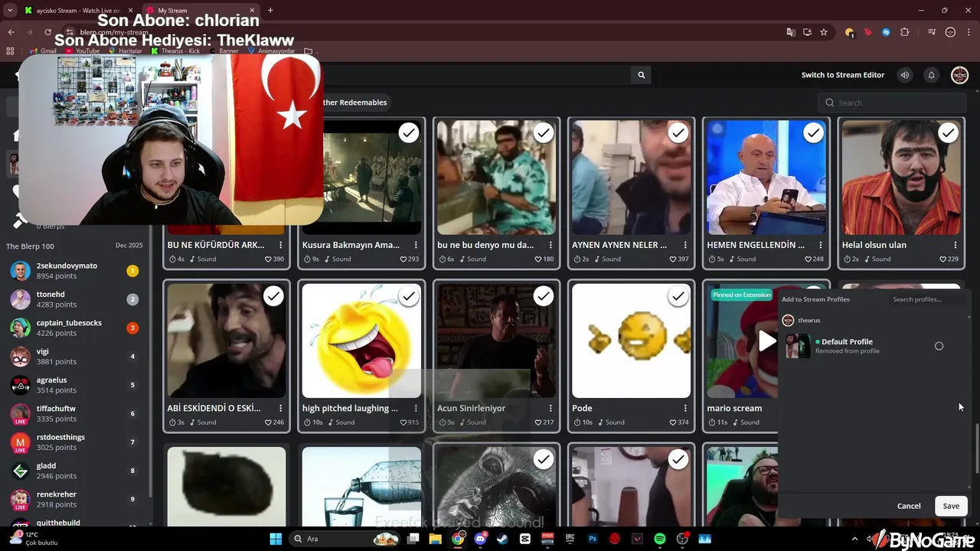Viewport: 980px width, 551px height.
Task: Open Discord from the taskbar
Action: (x=480, y=539)
